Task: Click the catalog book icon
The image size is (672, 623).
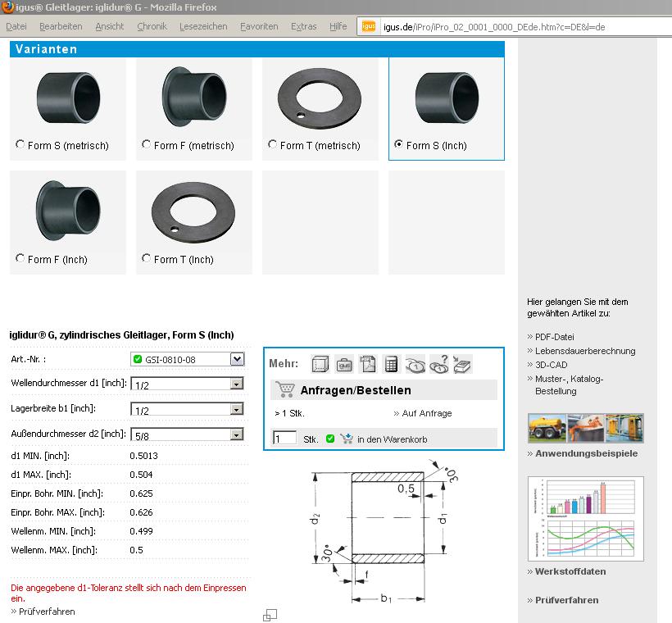Action: pos(462,364)
